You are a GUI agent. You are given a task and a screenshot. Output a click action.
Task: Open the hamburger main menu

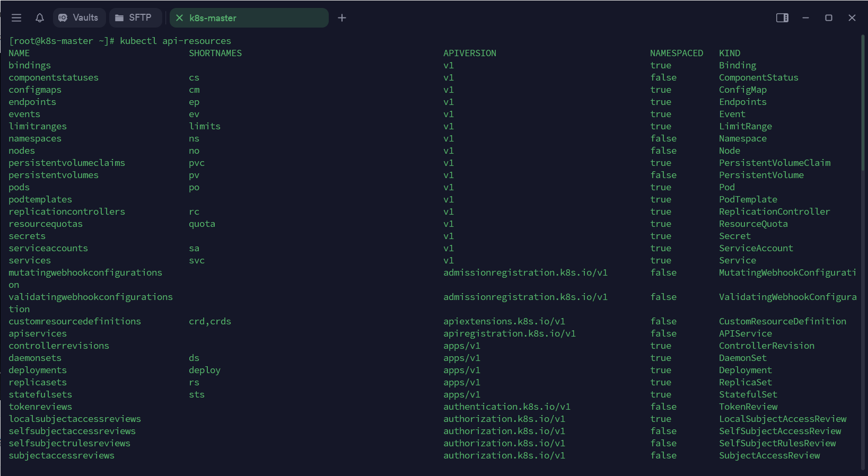click(x=16, y=18)
